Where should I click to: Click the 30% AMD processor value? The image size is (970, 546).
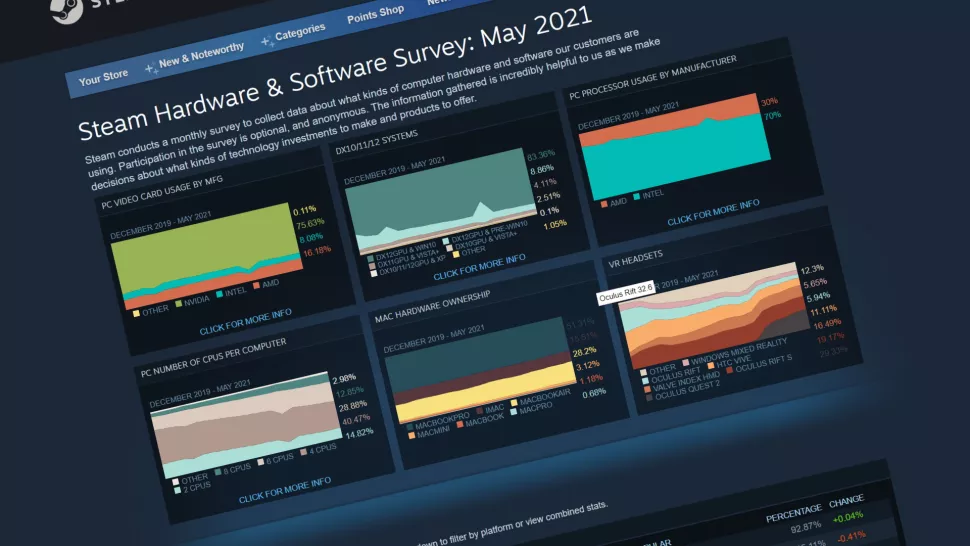coord(770,102)
